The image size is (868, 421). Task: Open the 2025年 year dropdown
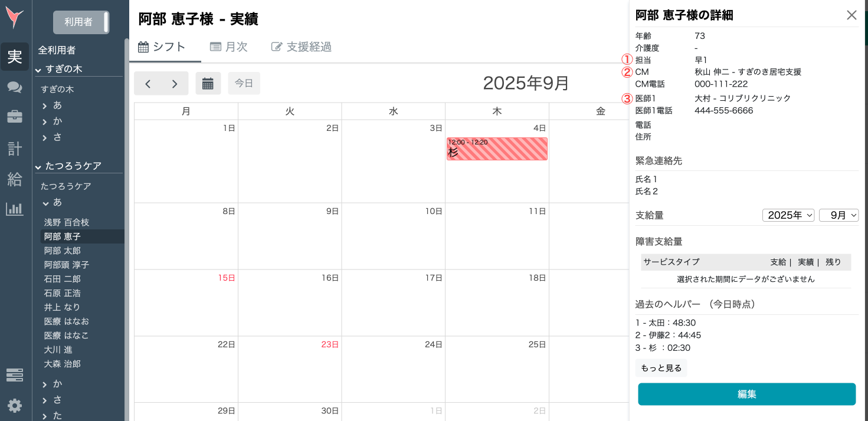tap(788, 215)
